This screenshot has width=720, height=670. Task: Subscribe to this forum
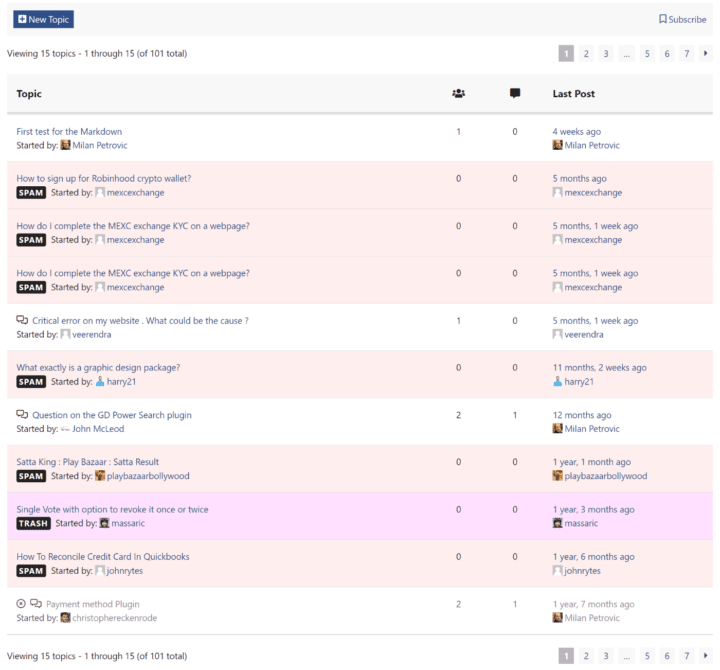pos(682,19)
